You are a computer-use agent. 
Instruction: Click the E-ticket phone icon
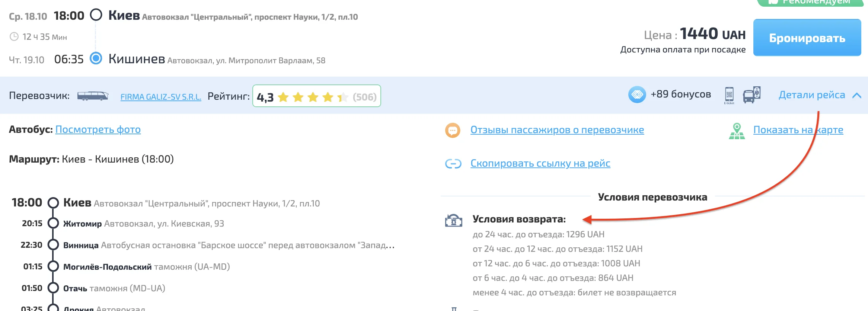729,95
